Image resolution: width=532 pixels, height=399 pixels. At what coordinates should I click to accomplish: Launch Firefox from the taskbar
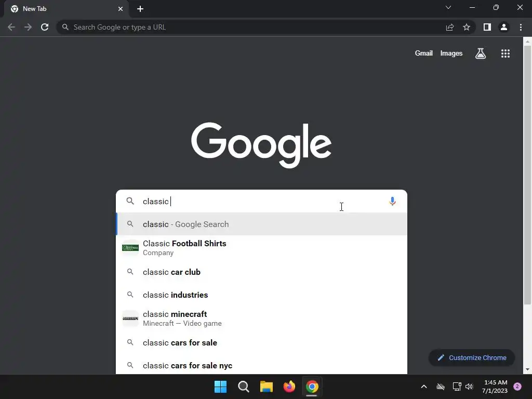[x=289, y=387]
